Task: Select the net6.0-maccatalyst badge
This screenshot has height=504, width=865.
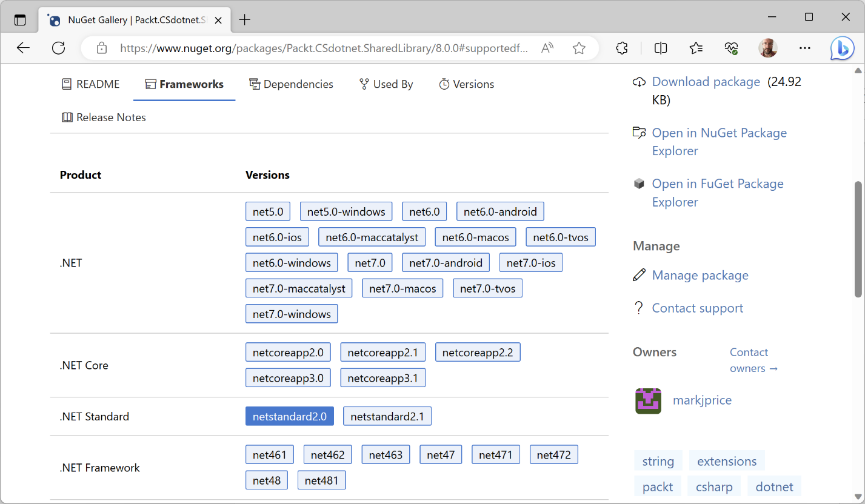Action: click(372, 237)
